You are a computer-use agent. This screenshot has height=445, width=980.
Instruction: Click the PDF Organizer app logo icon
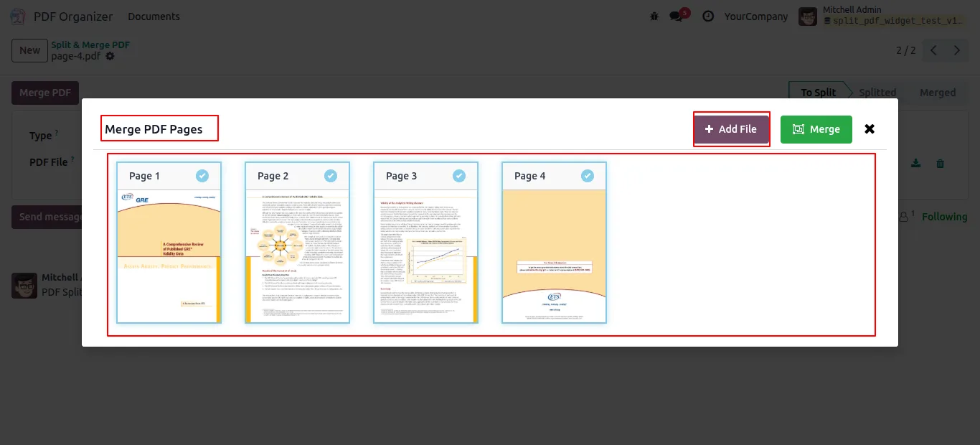click(19, 16)
